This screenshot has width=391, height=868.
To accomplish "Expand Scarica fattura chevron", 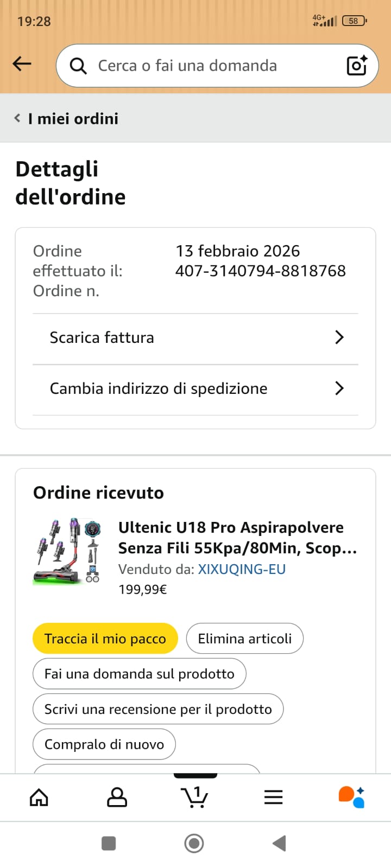I will point(339,337).
